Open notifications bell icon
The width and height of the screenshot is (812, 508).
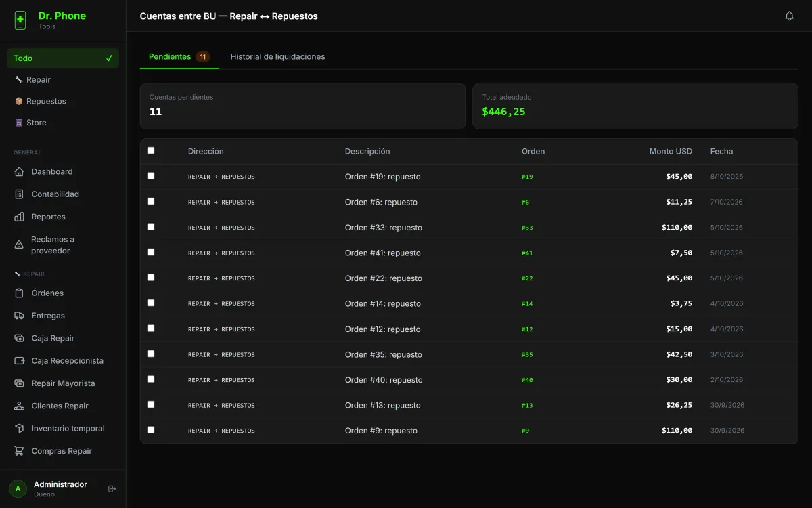(789, 16)
